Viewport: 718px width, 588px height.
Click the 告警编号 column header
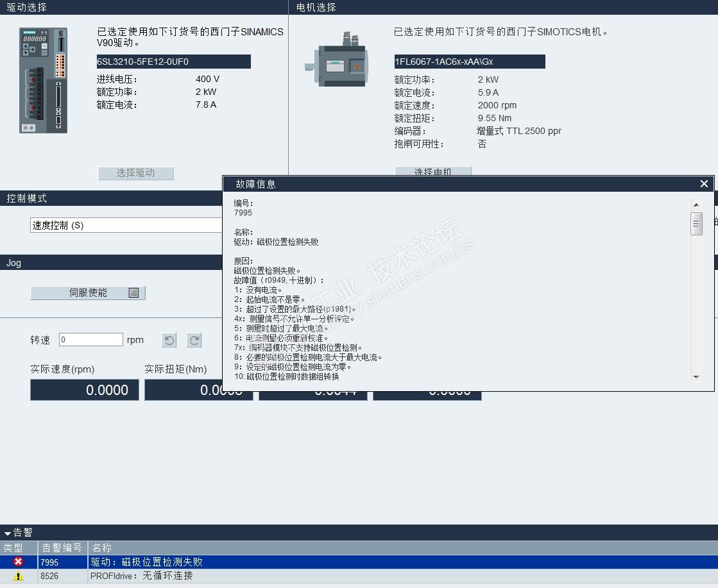click(x=62, y=548)
